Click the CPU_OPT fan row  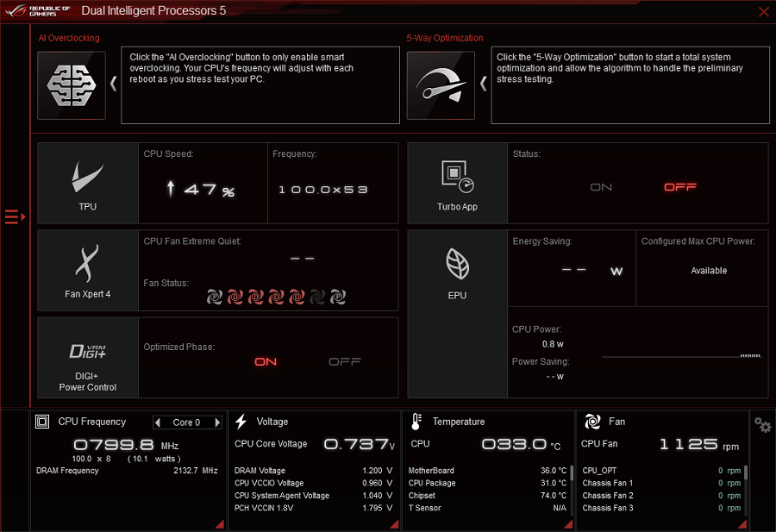click(661, 471)
